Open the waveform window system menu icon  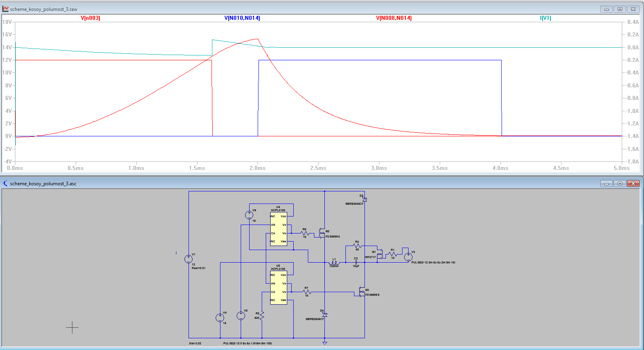point(5,9)
